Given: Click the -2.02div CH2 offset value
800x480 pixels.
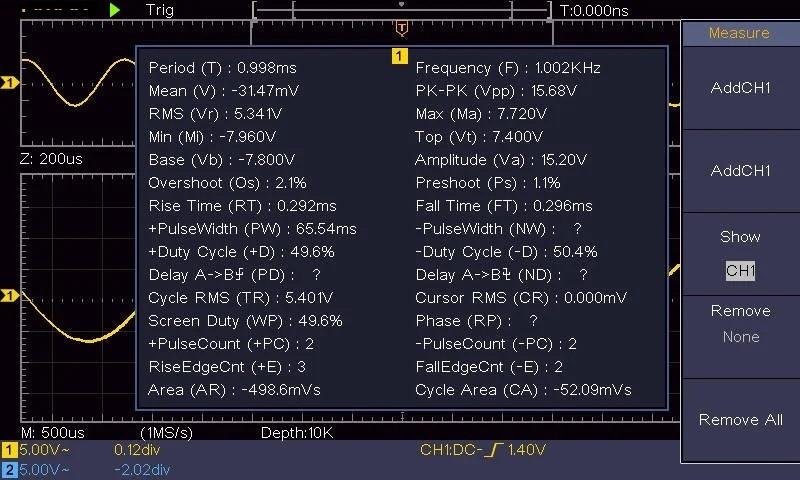Looking at the screenshot, I should (x=142, y=470).
